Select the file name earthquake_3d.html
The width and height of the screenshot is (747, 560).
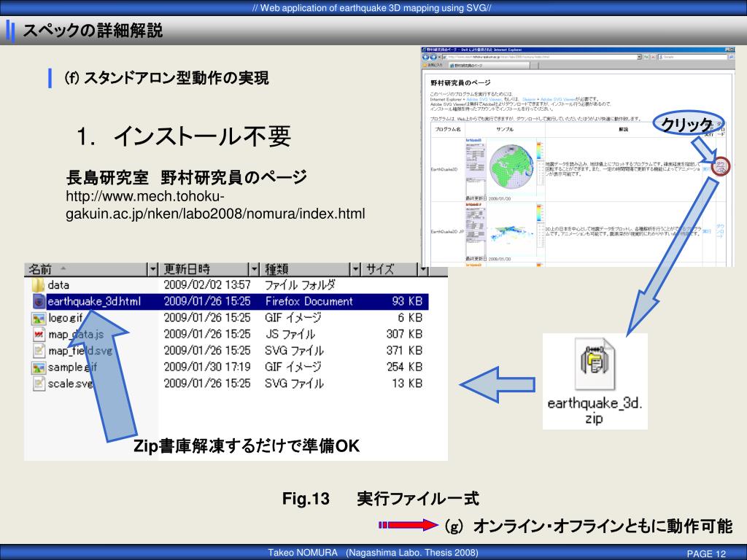coord(94,301)
